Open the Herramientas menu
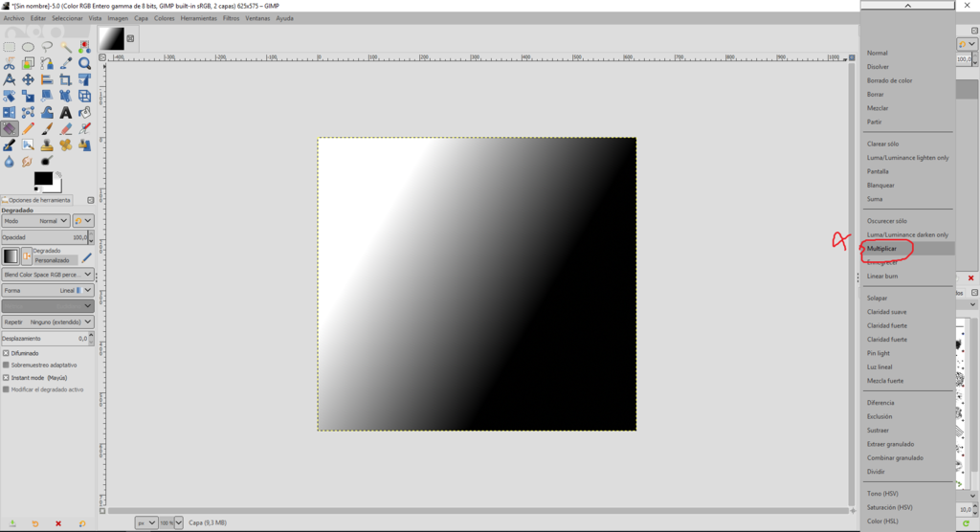 point(199,18)
